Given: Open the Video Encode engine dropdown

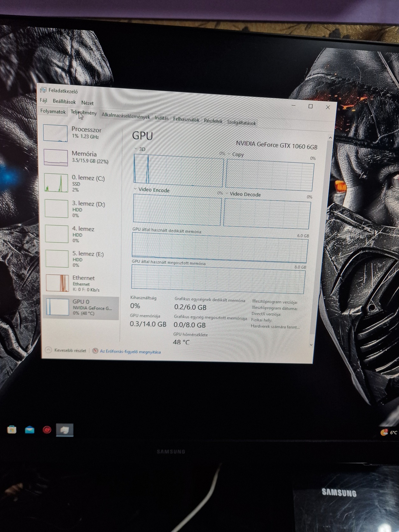Looking at the screenshot, I should pyautogui.click(x=136, y=189).
